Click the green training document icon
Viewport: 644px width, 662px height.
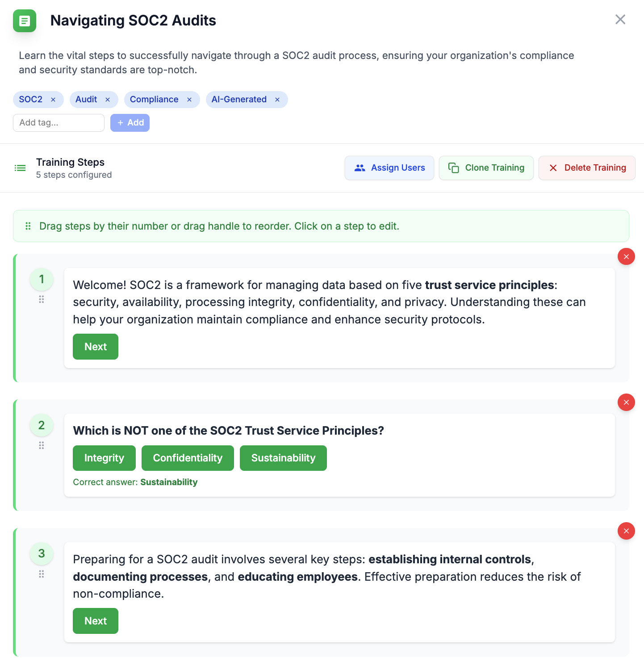[x=25, y=21]
